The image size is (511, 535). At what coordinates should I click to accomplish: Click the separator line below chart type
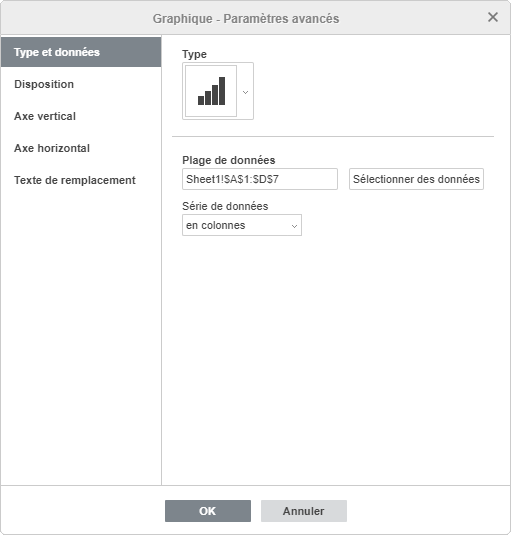coord(333,136)
